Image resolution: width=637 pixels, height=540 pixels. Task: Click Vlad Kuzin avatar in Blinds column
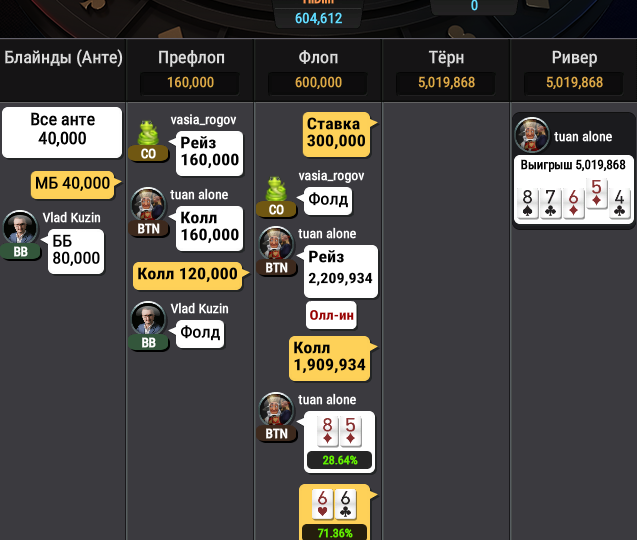pyautogui.click(x=20, y=227)
